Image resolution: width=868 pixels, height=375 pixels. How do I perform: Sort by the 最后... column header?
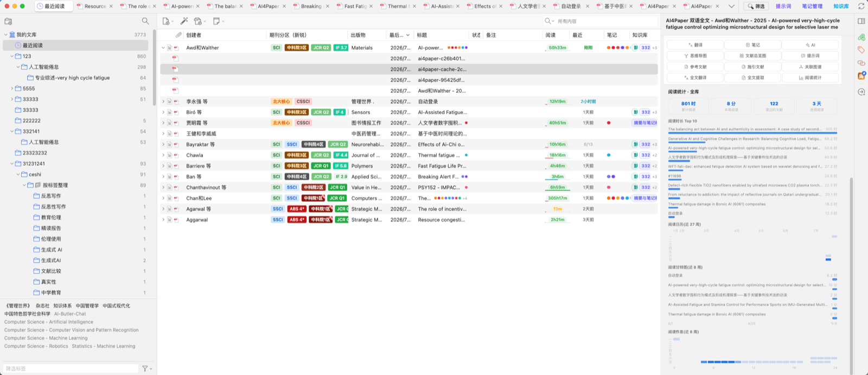coord(399,35)
